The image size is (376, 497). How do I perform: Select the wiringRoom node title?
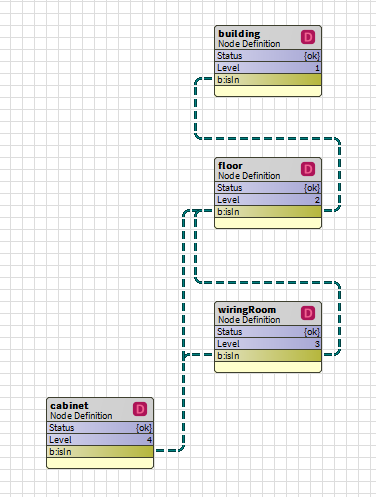(247, 310)
